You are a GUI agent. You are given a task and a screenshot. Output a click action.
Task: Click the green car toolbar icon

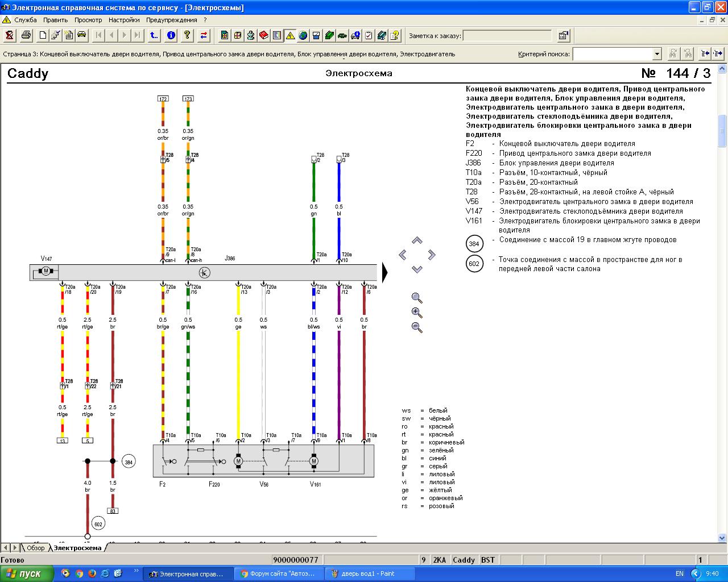coord(342,35)
